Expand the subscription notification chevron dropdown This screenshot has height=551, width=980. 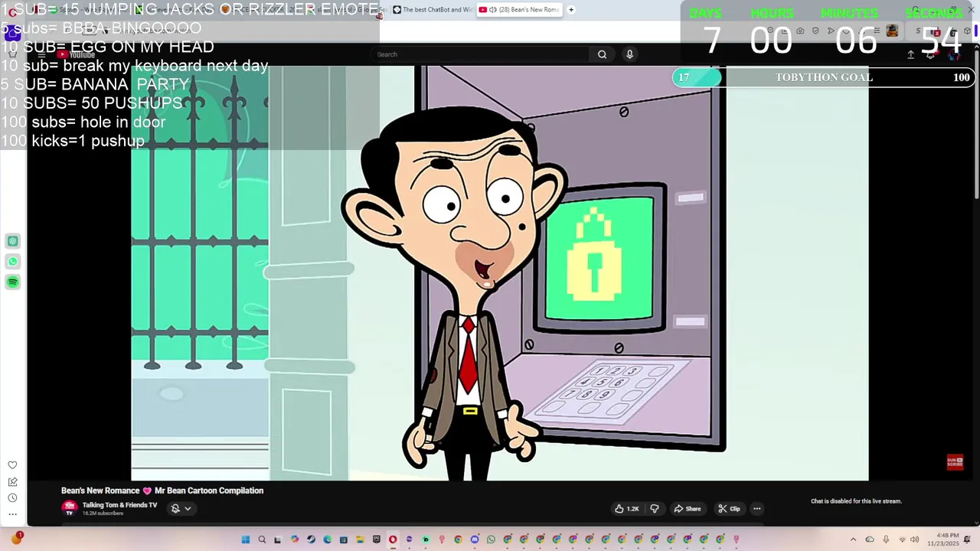[x=188, y=508]
